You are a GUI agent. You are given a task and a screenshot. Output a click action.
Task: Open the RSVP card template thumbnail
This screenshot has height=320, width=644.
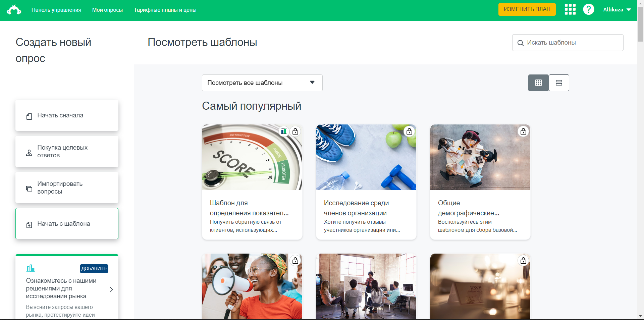(480, 286)
